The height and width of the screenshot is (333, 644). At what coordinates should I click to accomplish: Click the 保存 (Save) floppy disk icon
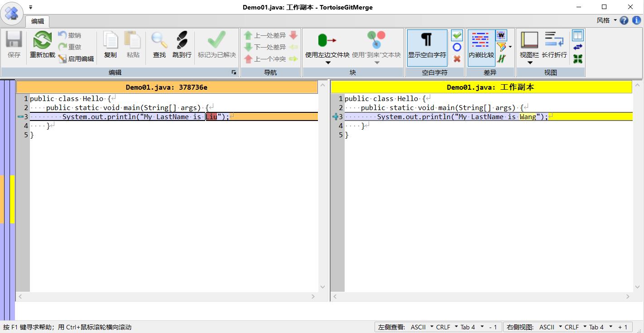click(14, 40)
